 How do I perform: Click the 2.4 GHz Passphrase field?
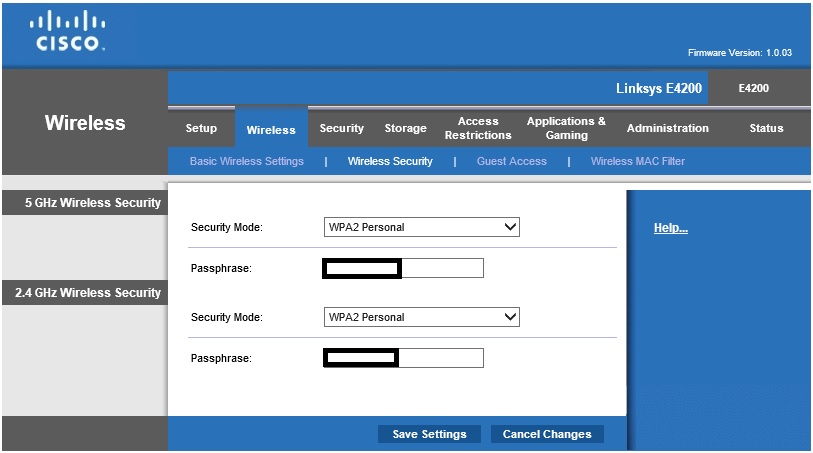pyautogui.click(x=440, y=358)
